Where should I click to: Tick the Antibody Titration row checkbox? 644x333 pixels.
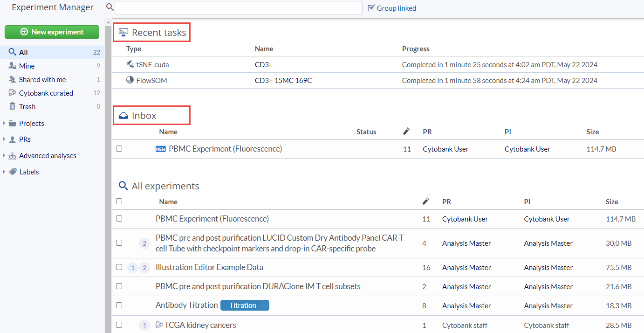119,305
